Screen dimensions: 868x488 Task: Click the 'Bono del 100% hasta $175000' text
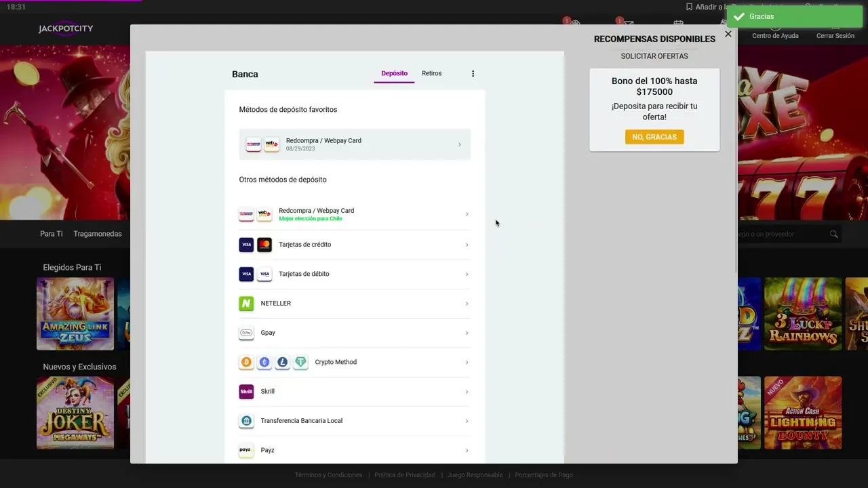654,87
